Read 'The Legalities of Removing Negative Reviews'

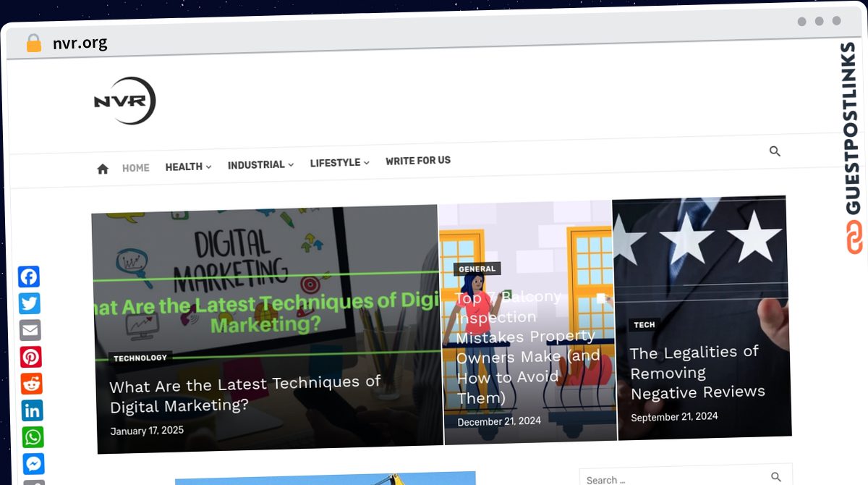pyautogui.click(x=697, y=373)
